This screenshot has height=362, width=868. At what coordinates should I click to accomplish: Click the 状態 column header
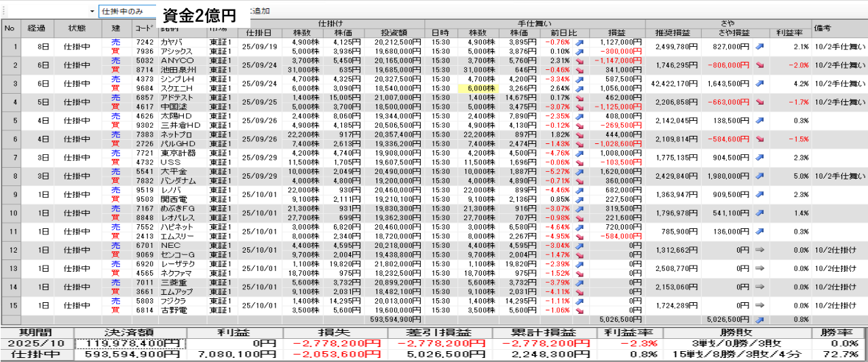(77, 29)
